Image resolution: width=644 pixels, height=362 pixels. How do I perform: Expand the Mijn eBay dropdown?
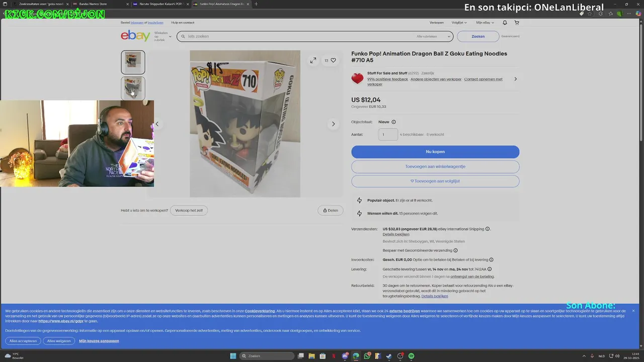485,23
